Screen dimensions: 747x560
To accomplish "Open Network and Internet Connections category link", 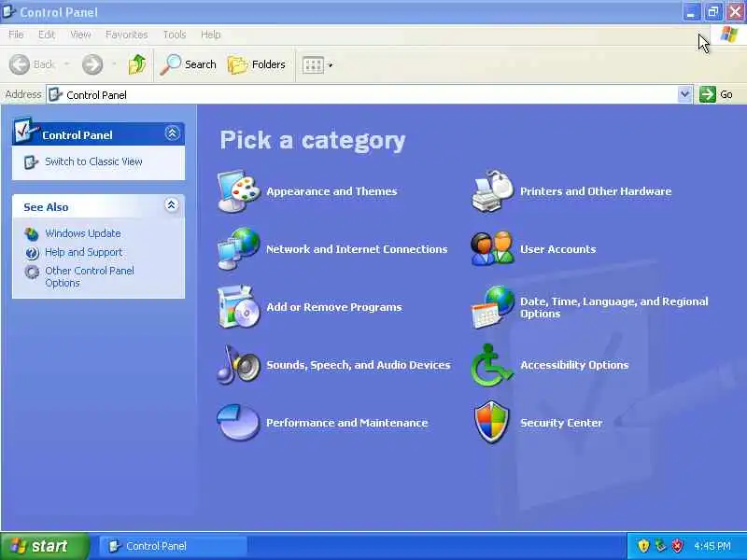I will point(357,249).
